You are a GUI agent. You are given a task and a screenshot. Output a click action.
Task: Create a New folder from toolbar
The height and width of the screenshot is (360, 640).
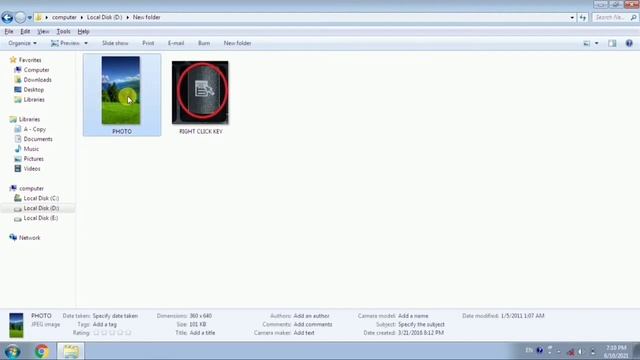(x=237, y=43)
